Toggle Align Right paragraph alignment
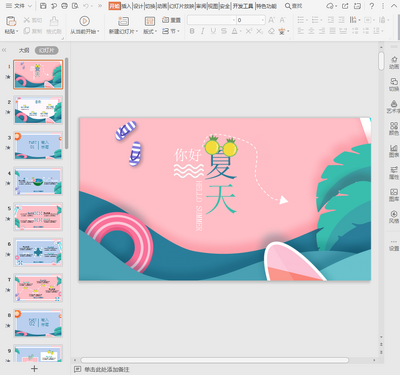 pos(322,31)
